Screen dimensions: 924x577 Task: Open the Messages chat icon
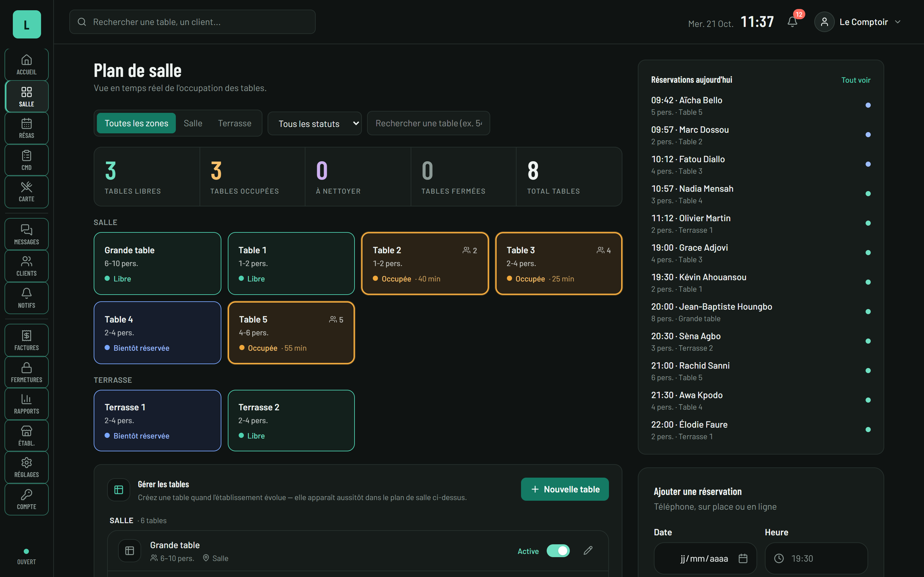(x=26, y=230)
